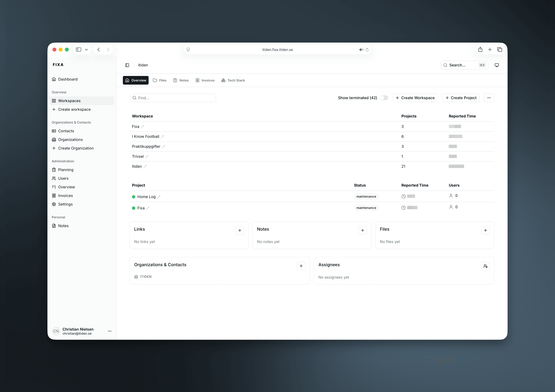
Task: Open I Know Football via its arrow icon
Action: point(162,137)
